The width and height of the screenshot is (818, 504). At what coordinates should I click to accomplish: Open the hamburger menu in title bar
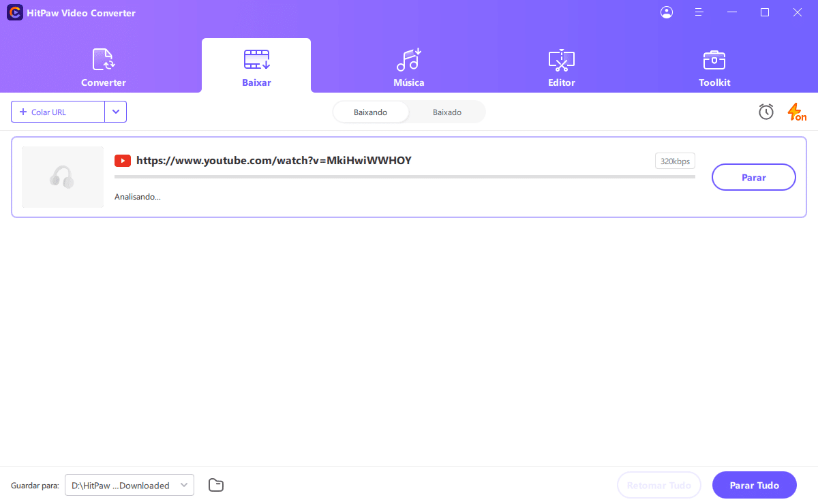pos(699,12)
